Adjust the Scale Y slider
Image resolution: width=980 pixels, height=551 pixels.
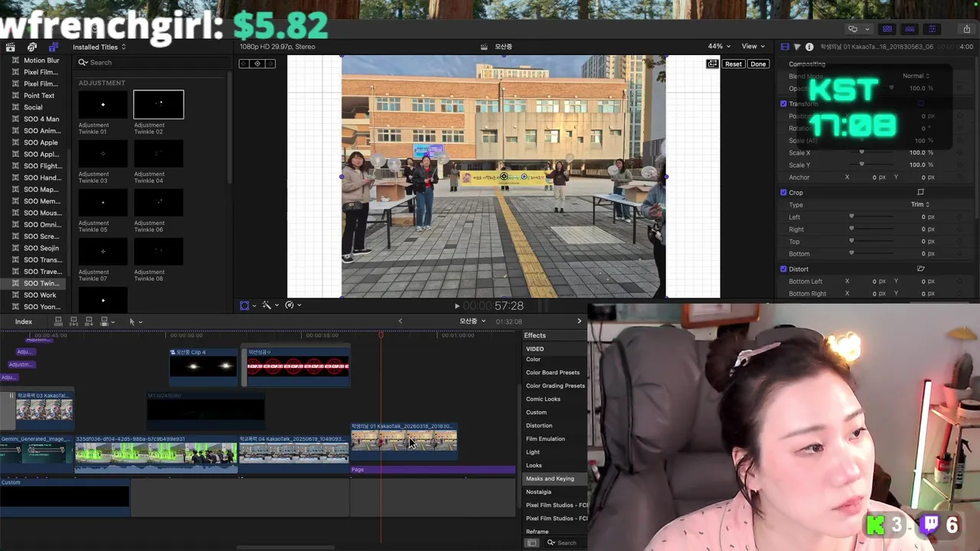pyautogui.click(x=861, y=165)
